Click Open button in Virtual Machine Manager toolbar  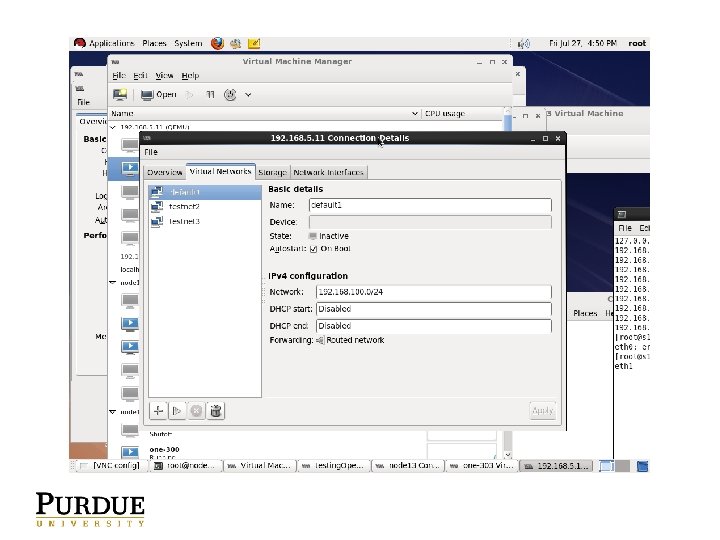159,95
